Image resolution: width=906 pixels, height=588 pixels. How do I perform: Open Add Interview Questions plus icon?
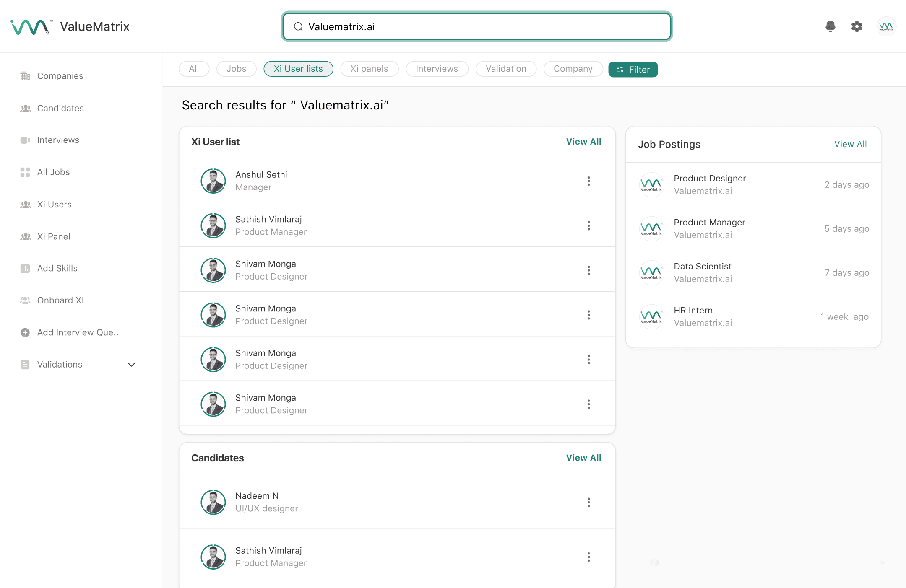point(25,332)
